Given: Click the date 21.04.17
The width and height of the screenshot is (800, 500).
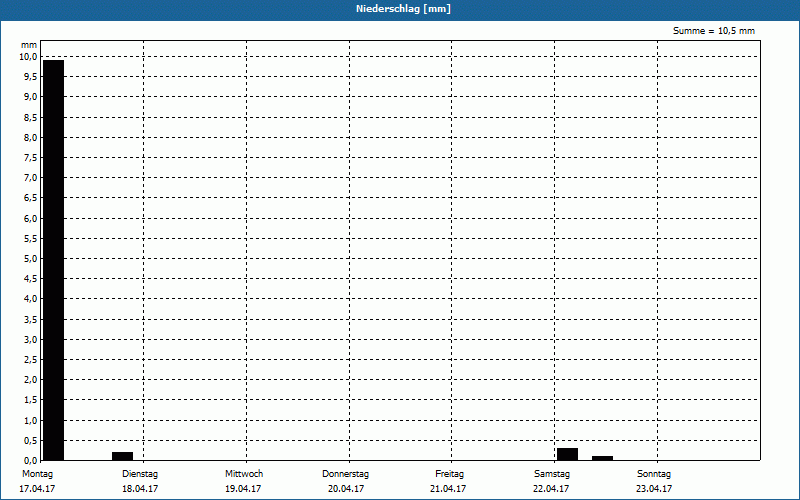Looking at the screenshot, I should pyautogui.click(x=448, y=489).
